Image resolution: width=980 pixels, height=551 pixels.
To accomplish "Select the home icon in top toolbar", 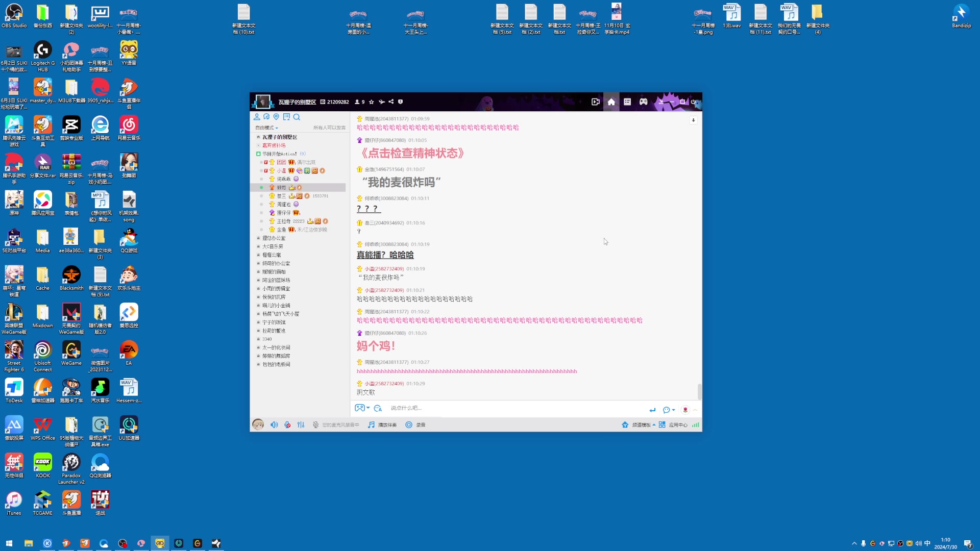I will (611, 102).
